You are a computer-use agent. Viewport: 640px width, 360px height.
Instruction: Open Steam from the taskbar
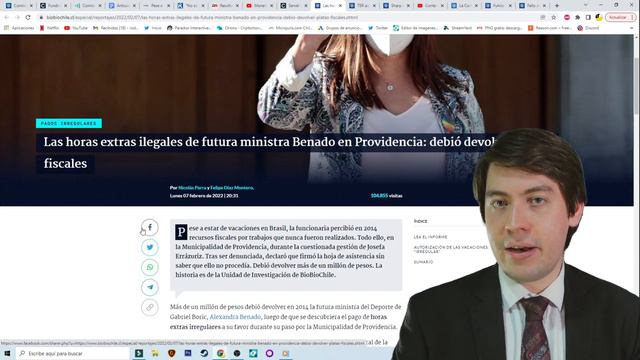click(204, 353)
